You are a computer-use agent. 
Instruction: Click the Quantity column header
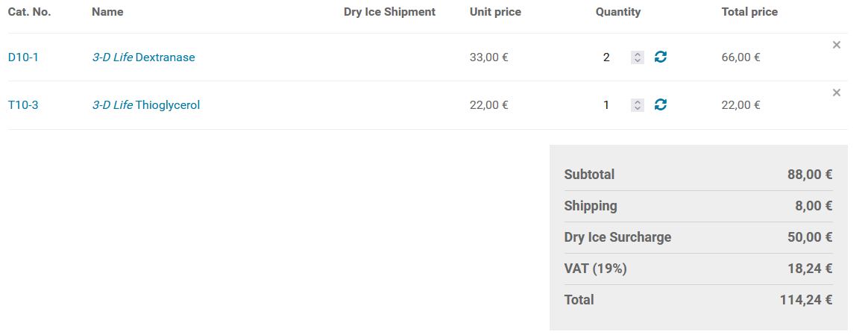[618, 12]
